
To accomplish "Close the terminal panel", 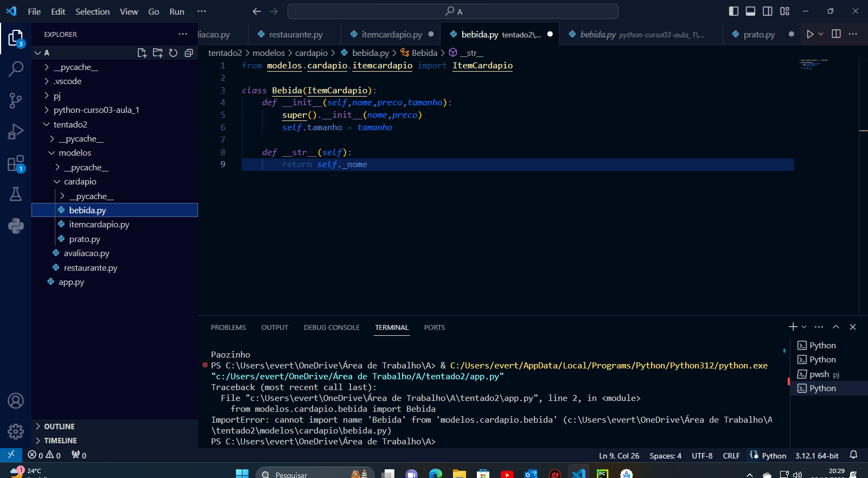I will pos(853,327).
